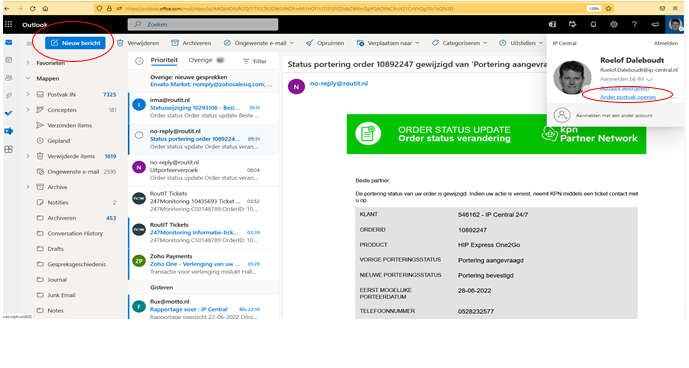Click Ander postvak openen link
The image size is (689, 368).
628,97
